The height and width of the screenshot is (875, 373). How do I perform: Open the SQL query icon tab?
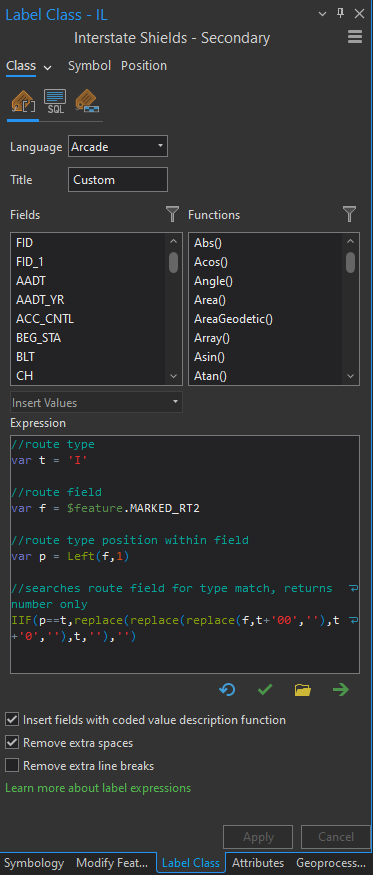tap(55, 102)
